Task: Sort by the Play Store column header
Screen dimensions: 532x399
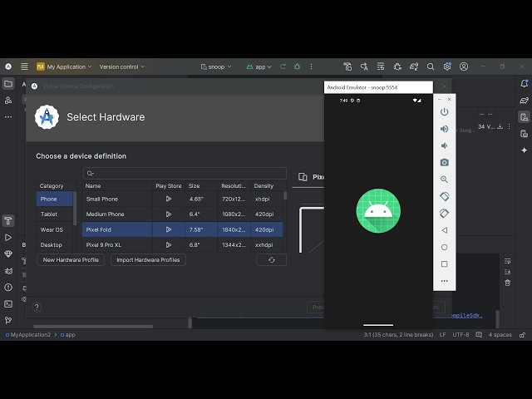Action: (169, 186)
